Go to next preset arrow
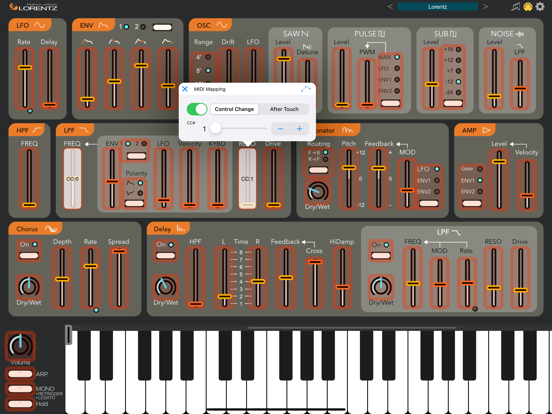 click(485, 6)
